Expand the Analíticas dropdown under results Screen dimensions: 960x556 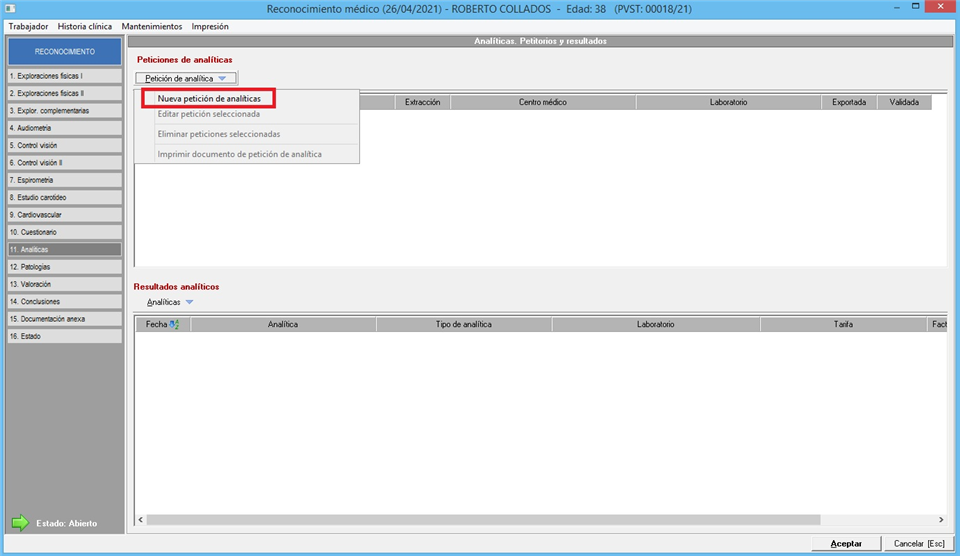point(169,301)
